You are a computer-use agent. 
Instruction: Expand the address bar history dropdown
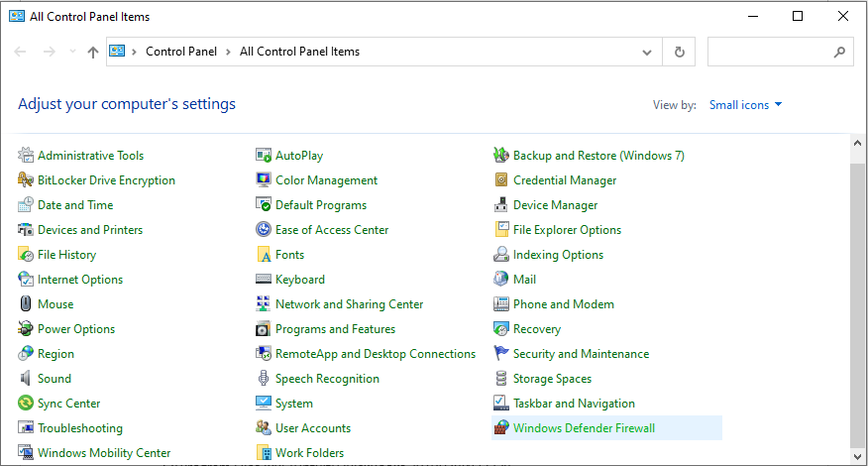click(x=647, y=53)
